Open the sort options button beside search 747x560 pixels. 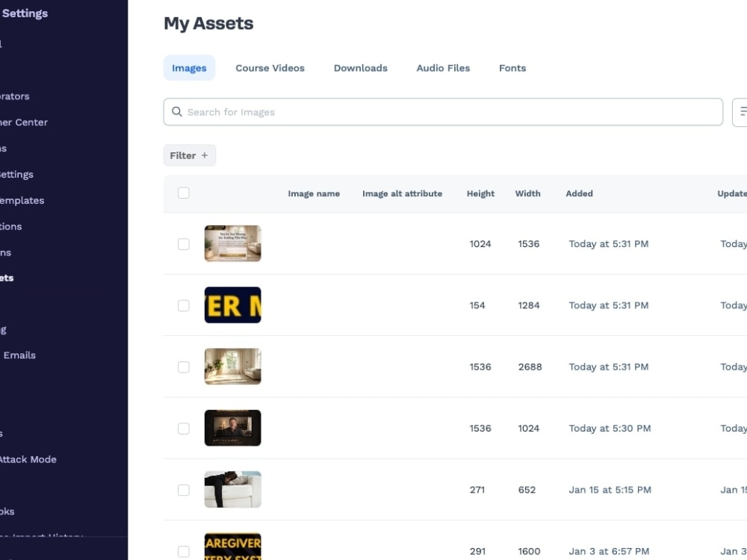point(740,112)
